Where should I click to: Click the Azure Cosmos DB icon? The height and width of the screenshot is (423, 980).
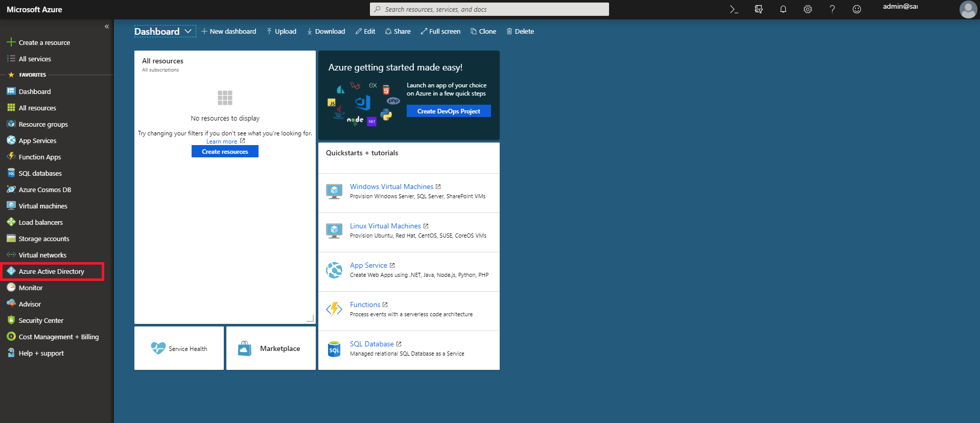[x=11, y=189]
